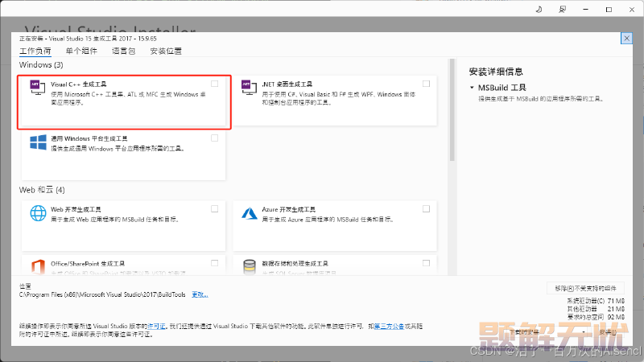Click the .NET 桌面生成工具 title text

pyautogui.click(x=287, y=84)
